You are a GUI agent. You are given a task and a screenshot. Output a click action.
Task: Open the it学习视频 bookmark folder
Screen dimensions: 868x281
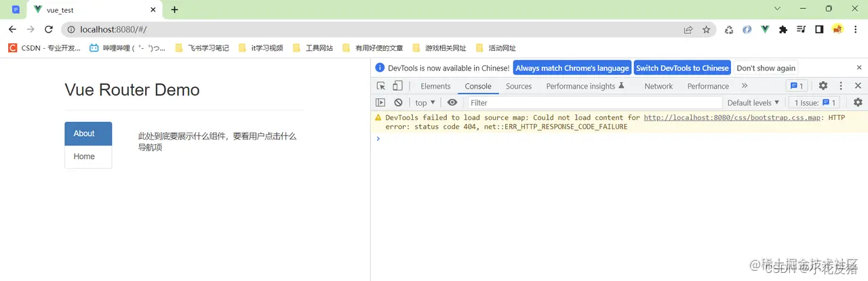point(260,48)
